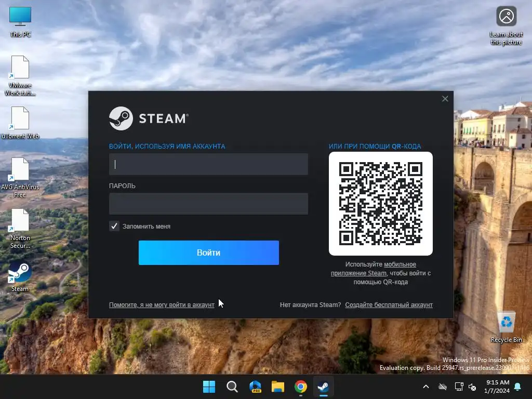The width and height of the screenshot is (532, 399).
Task: Focus the account name input field
Action: coord(208,164)
